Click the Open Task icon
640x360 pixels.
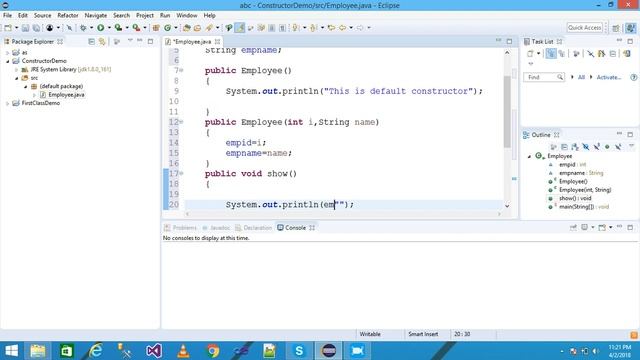click(198, 28)
